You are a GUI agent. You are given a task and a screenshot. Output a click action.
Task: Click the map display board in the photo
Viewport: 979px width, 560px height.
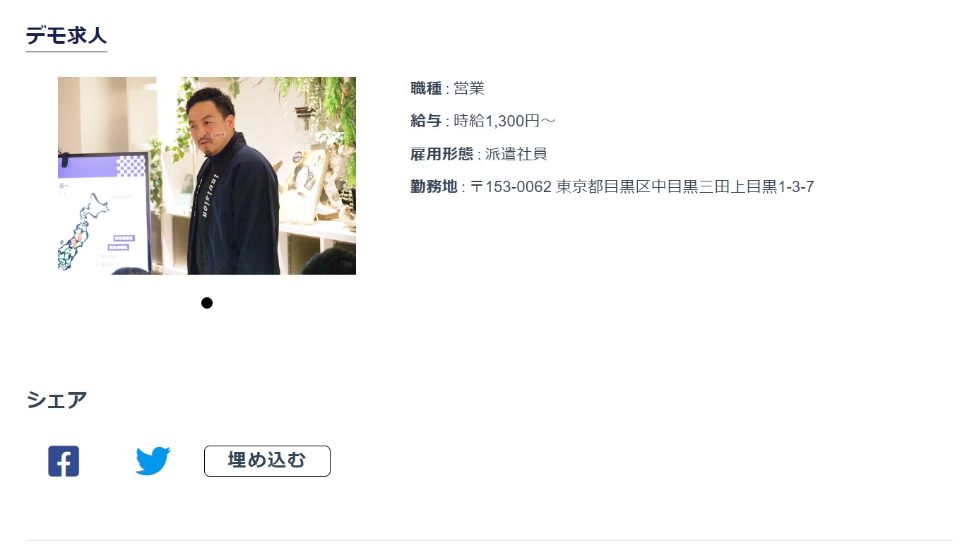[103, 213]
